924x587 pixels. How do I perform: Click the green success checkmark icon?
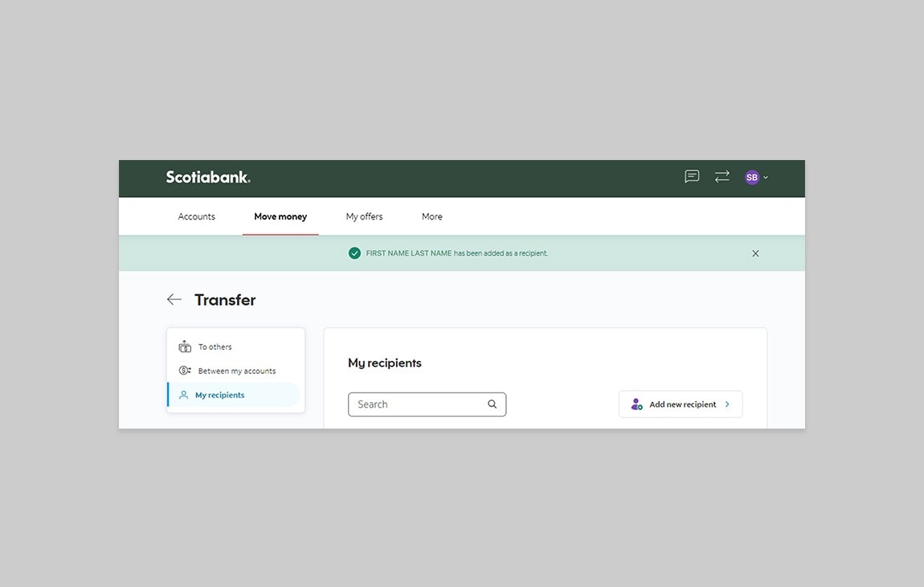click(x=354, y=253)
